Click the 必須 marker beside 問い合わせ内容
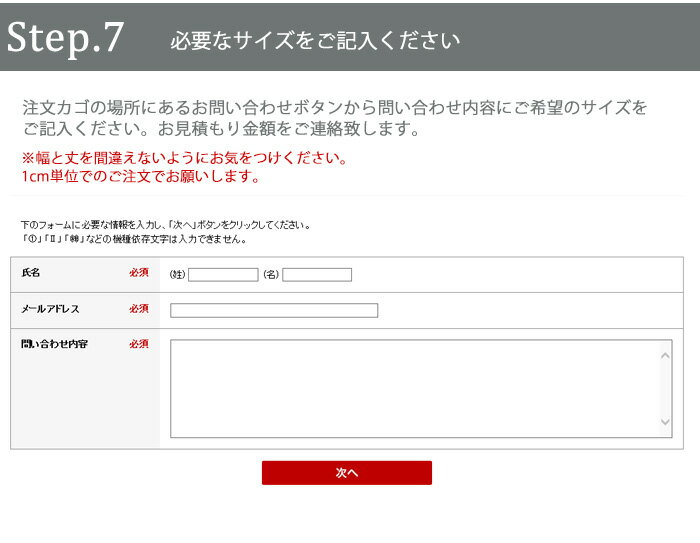Viewport: 700px width, 543px height. [x=138, y=344]
